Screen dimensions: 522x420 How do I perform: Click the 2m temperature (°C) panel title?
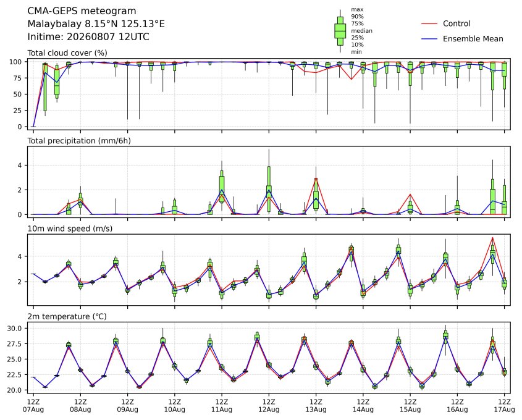pyautogui.click(x=67, y=316)
